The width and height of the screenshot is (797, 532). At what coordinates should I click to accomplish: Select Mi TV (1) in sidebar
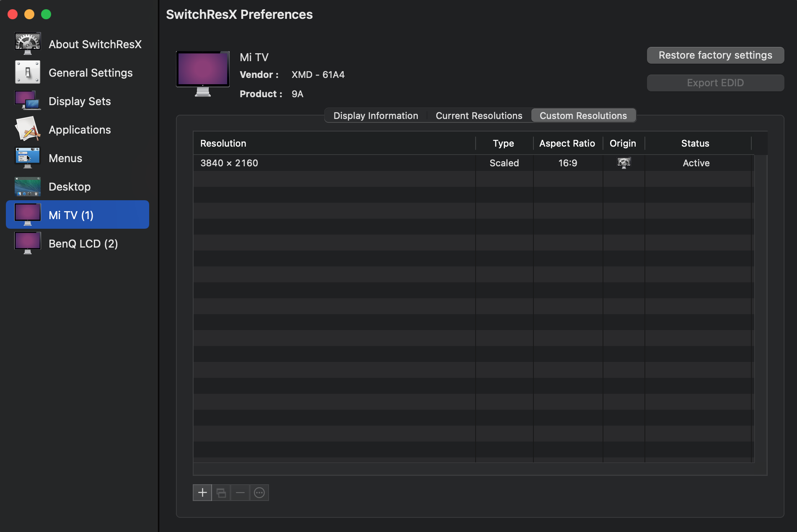pyautogui.click(x=78, y=215)
